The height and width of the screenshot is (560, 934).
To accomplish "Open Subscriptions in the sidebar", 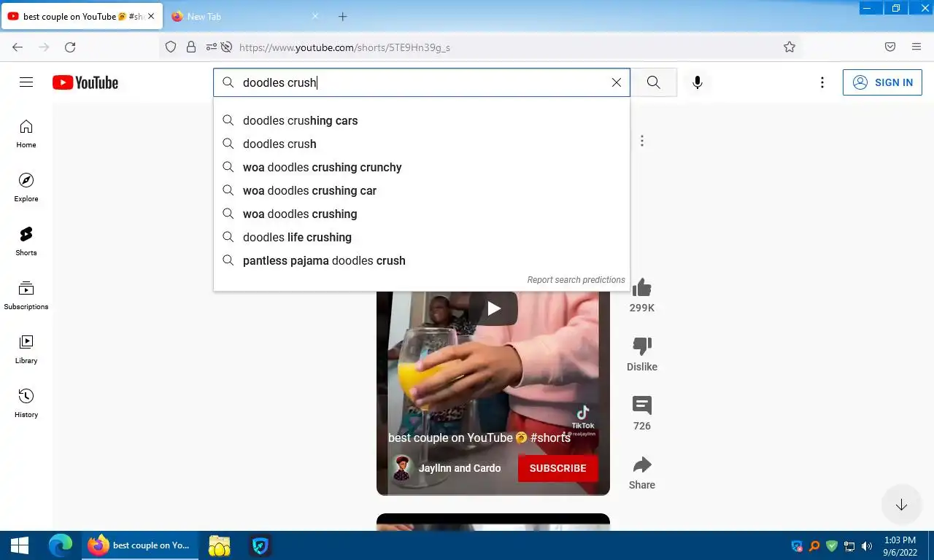I will coord(26,295).
